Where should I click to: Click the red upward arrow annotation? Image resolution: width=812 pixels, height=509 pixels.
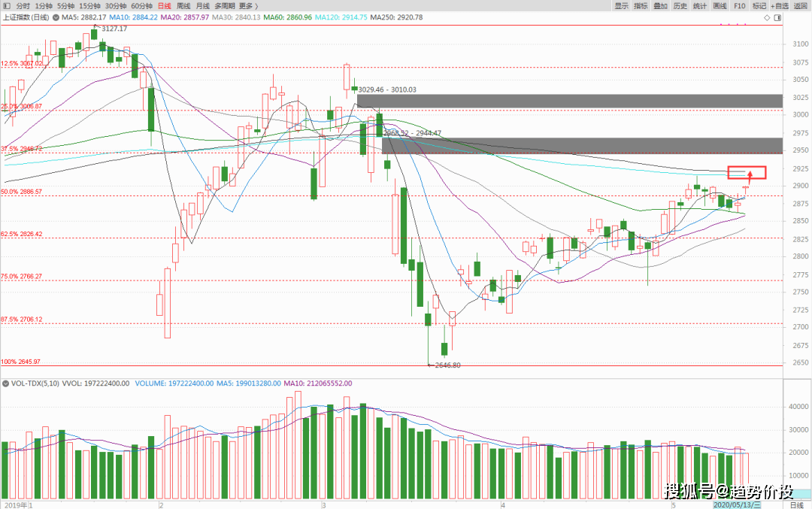[749, 177]
